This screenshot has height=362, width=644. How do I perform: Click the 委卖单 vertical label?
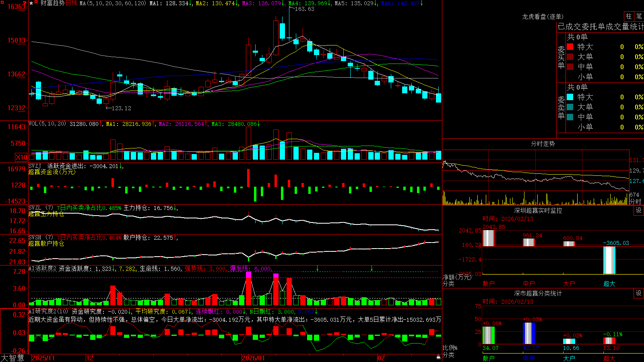tap(561, 107)
